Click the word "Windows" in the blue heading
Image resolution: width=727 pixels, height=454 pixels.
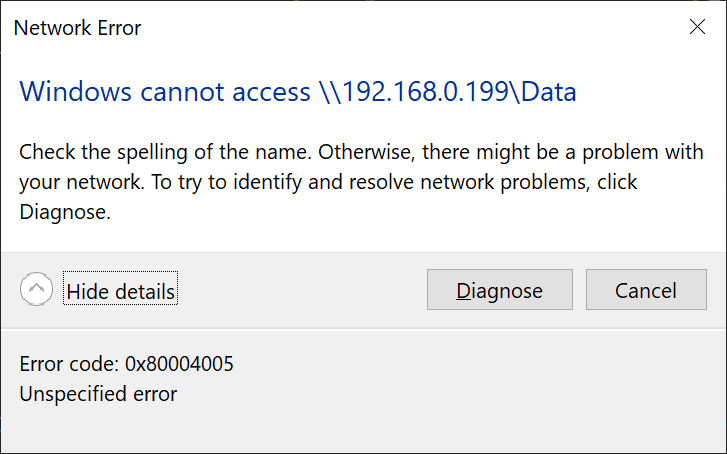(76, 91)
